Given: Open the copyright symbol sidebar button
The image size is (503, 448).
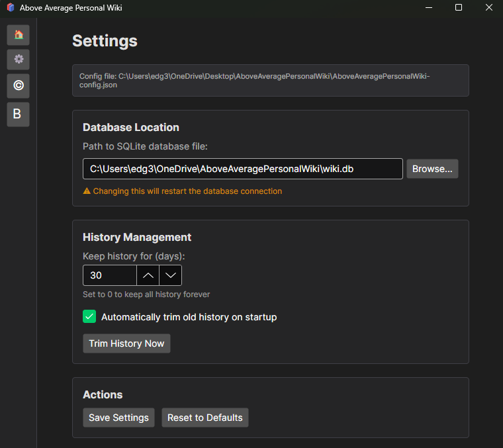Looking at the screenshot, I should tap(19, 85).
